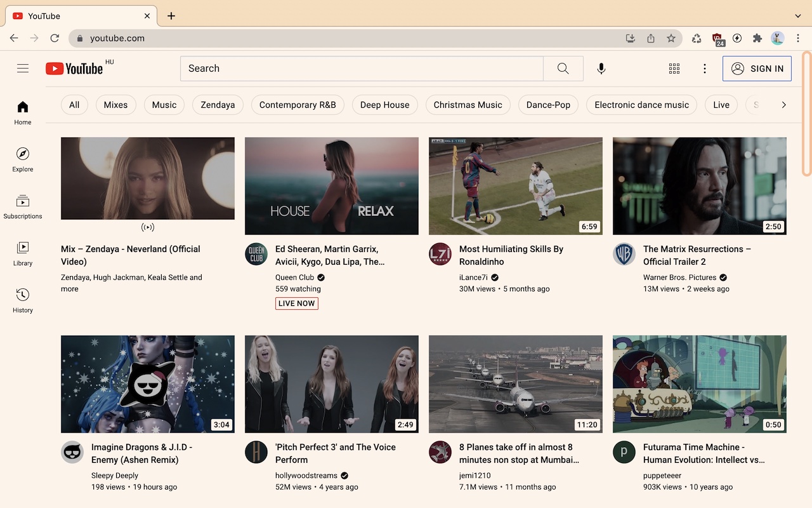Open Imagine Dragons Enemy remix title
812x508 pixels.
point(141,453)
